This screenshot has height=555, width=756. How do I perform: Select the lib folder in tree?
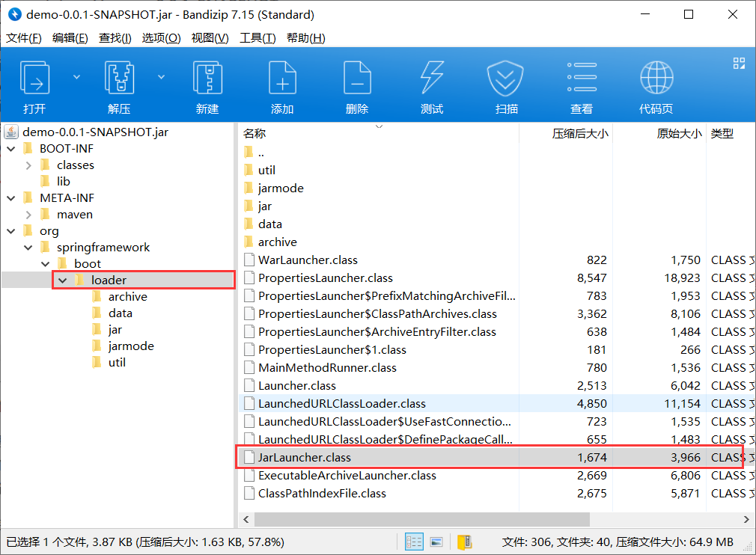(63, 182)
